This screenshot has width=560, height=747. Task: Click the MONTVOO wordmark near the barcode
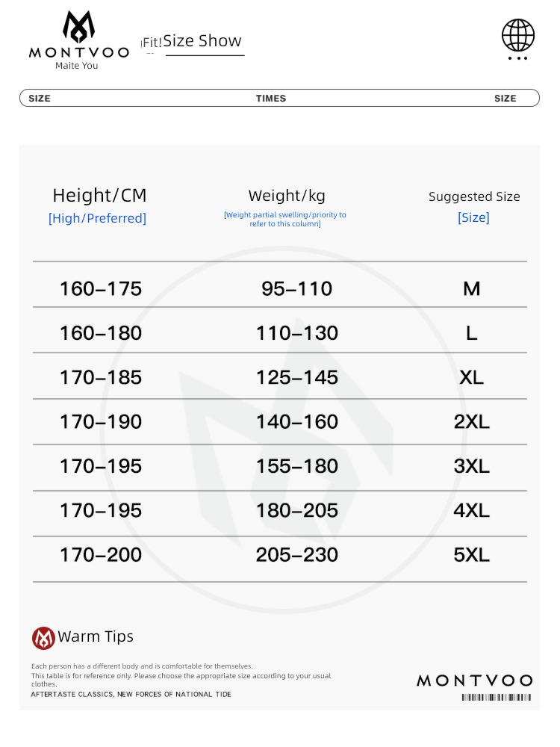[475, 681]
